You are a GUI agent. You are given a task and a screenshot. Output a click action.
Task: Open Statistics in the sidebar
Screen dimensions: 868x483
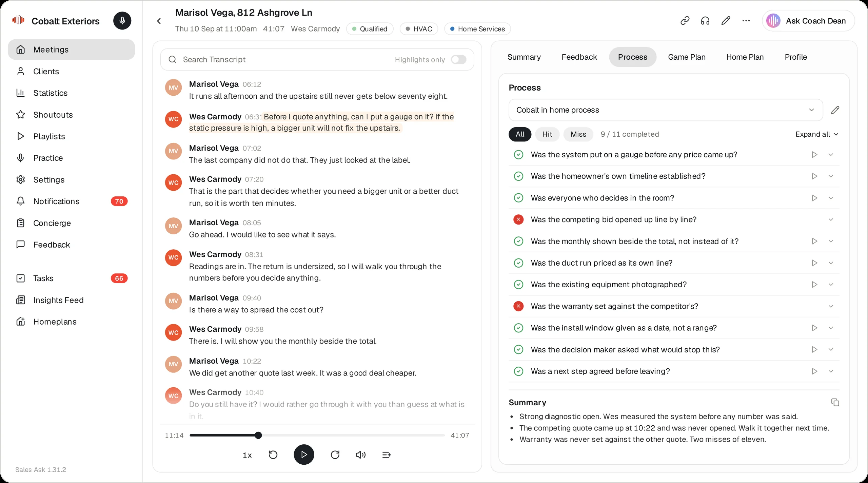coord(71,93)
